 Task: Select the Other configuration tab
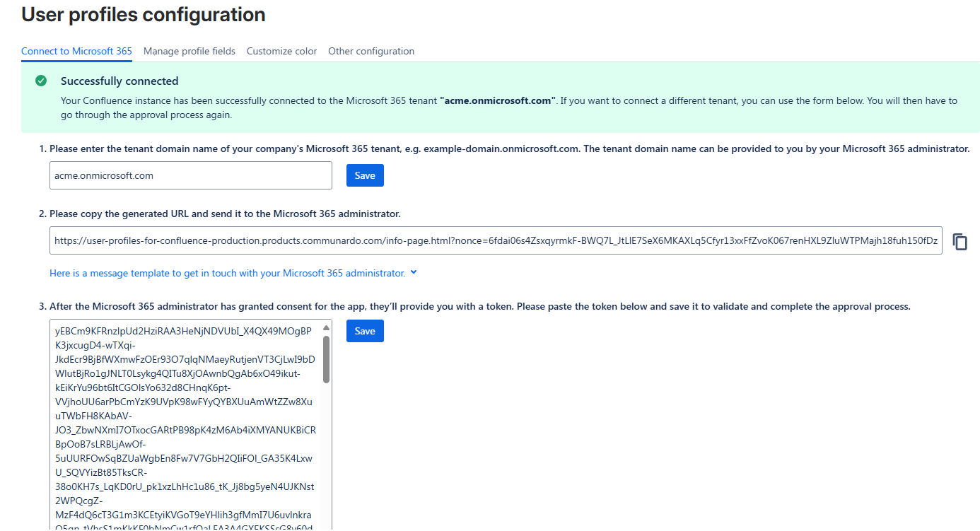(x=371, y=51)
